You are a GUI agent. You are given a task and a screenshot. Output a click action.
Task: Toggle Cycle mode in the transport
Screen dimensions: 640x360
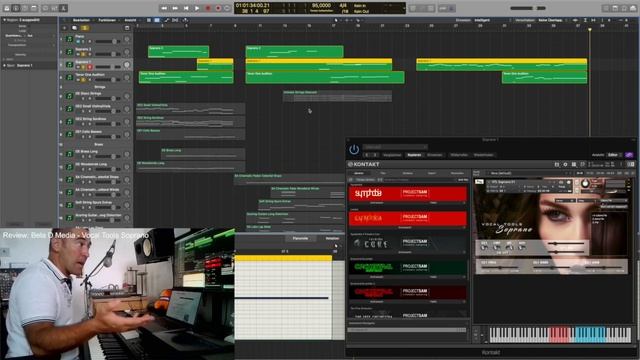pos(228,8)
